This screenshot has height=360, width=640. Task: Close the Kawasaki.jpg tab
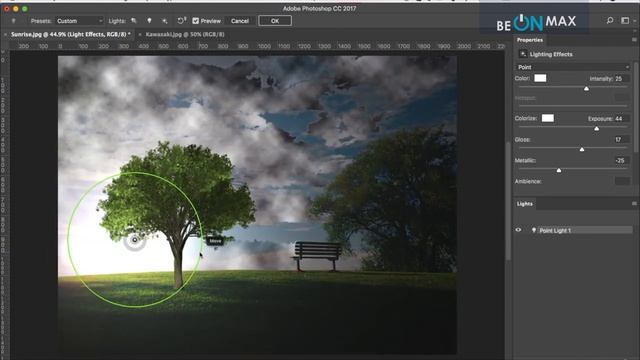pyautogui.click(x=140, y=35)
